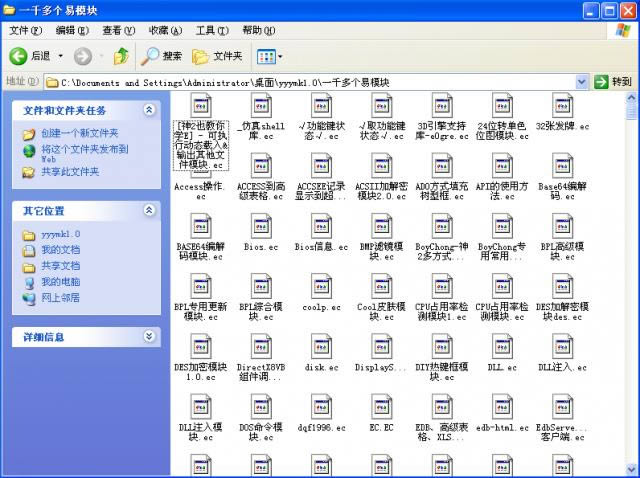Click the ADO方式填充树型框.ec file name
The height and width of the screenshot is (478, 640).
click(442, 191)
